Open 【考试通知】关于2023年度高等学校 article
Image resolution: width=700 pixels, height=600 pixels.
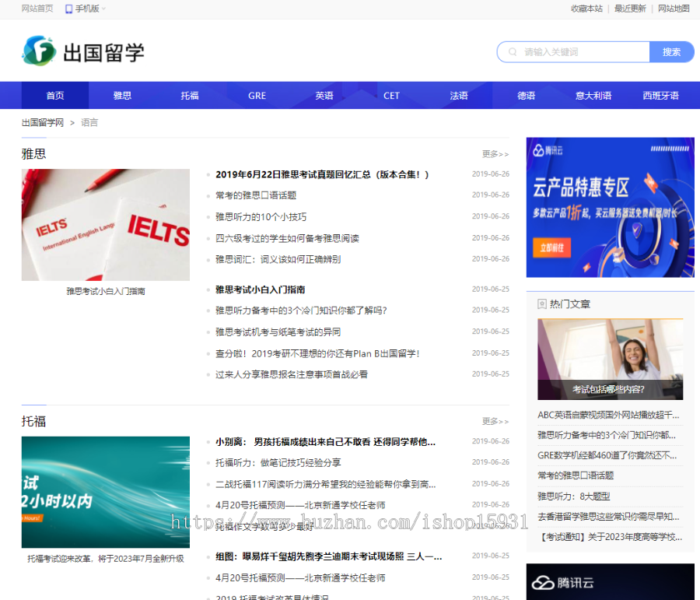pos(610,536)
